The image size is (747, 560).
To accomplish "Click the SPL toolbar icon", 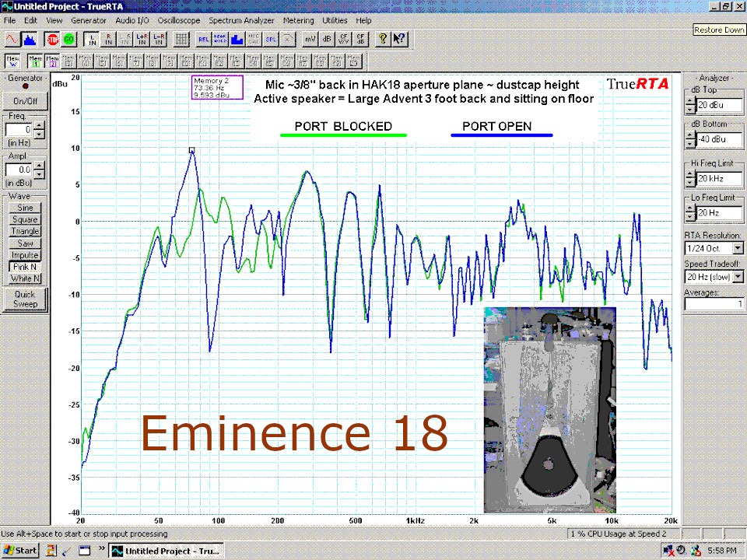I will tap(271, 39).
